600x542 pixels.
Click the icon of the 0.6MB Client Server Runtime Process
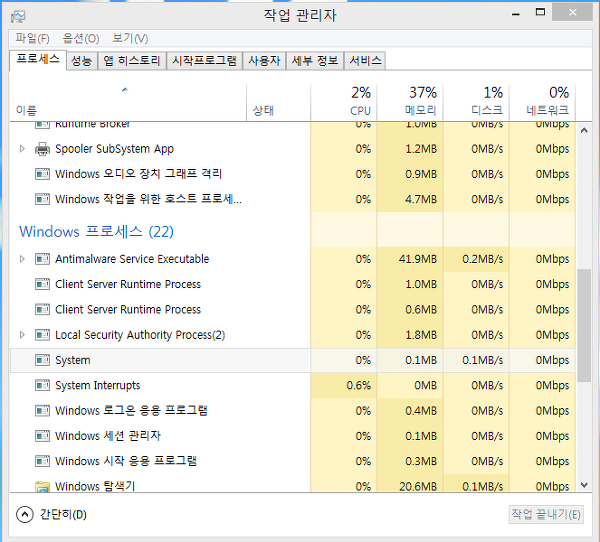coord(42,310)
